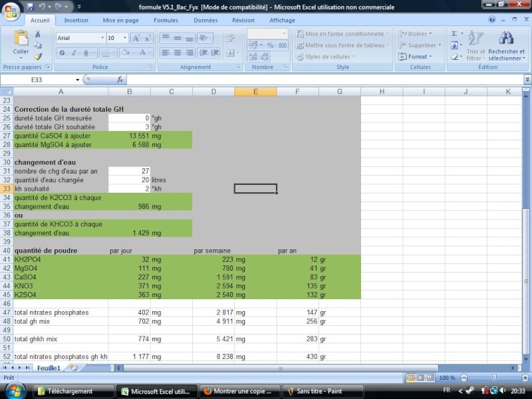Customize quick access toolbar arrow
532x399 pixels.
pyautogui.click(x=79, y=7)
